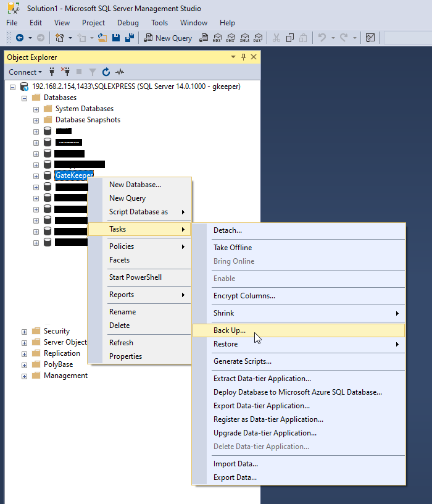Expand the Replication folder
432x504 pixels.
25,354
